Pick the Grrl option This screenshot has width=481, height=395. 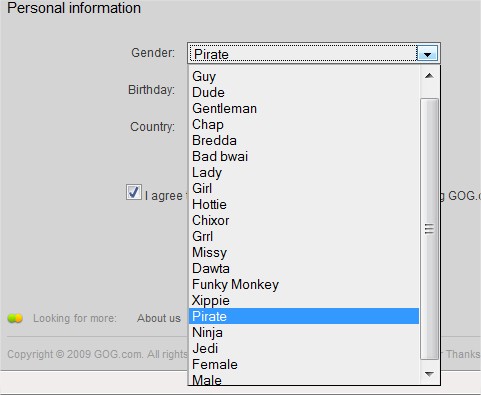(304, 236)
